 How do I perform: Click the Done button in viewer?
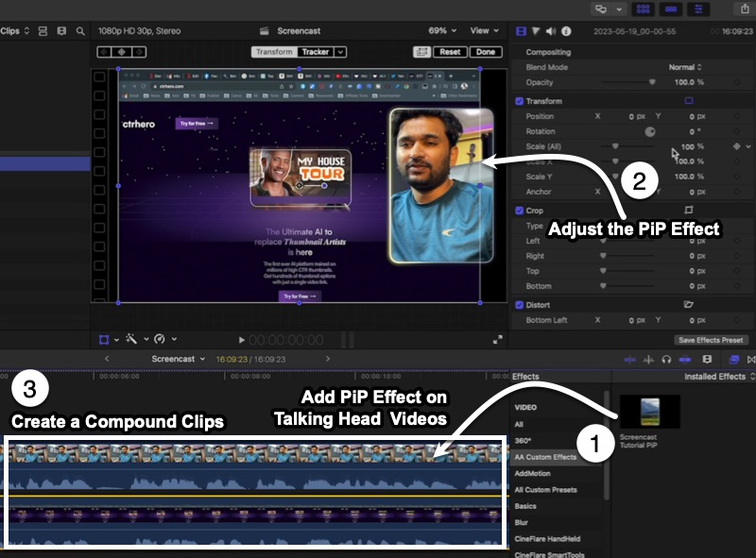point(486,52)
